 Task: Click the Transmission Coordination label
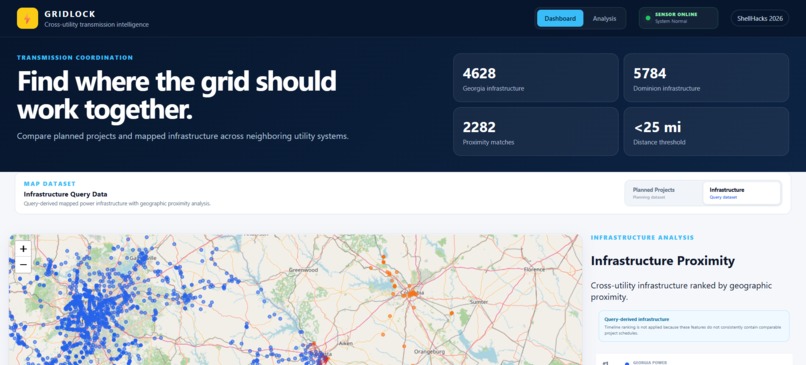tap(75, 58)
